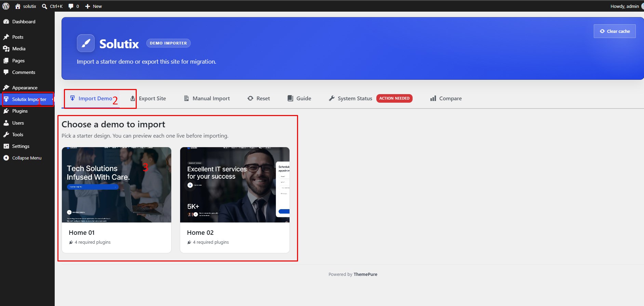Switch to the Import Demo tab

click(x=91, y=99)
